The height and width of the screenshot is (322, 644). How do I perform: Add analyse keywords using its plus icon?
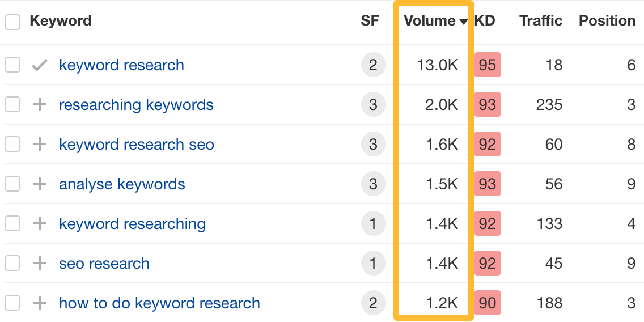coord(39,184)
